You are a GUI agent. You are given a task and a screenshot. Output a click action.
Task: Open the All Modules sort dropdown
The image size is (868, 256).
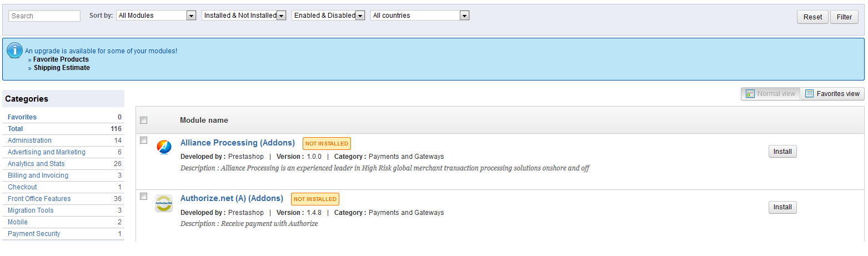(x=156, y=16)
